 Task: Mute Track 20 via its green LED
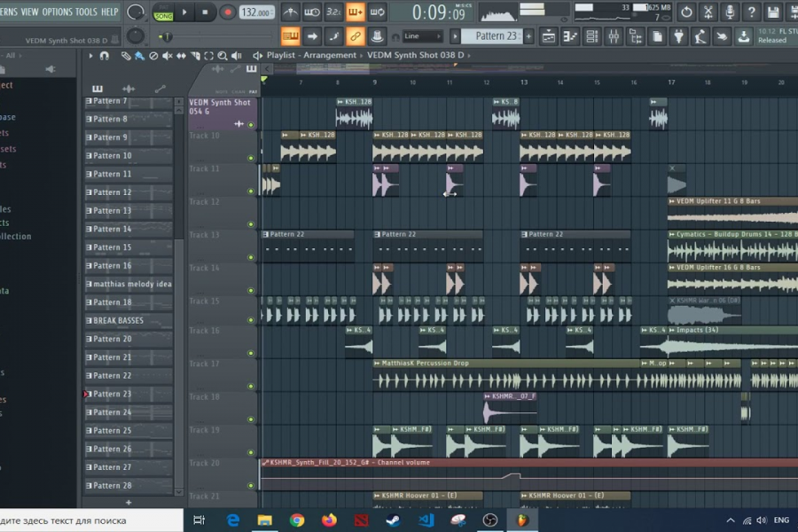pyautogui.click(x=250, y=485)
